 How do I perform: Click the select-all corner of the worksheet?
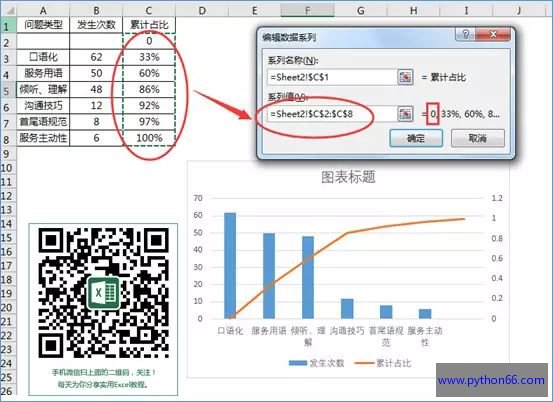click(x=8, y=10)
